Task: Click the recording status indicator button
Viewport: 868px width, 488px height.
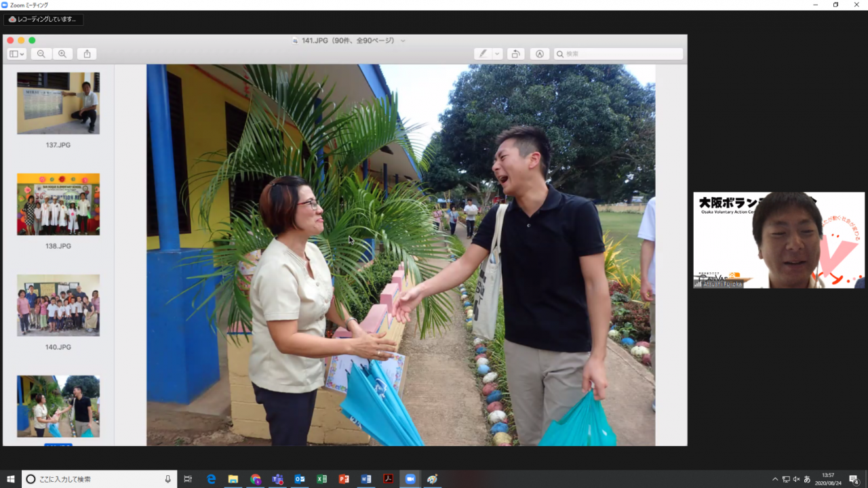Action: pos(42,20)
